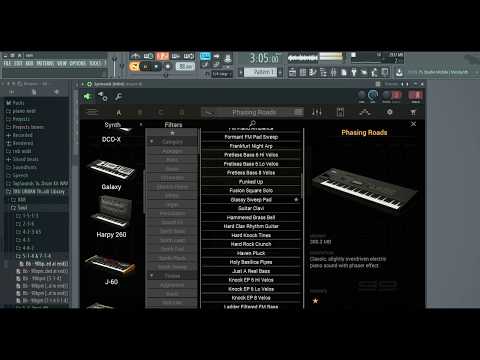Screen dimensions: 480x360
Task: Click the record button in transport
Action: pos(168,66)
